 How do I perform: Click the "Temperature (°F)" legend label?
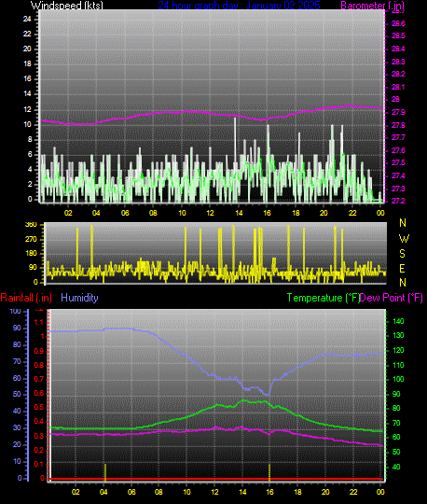click(x=324, y=298)
